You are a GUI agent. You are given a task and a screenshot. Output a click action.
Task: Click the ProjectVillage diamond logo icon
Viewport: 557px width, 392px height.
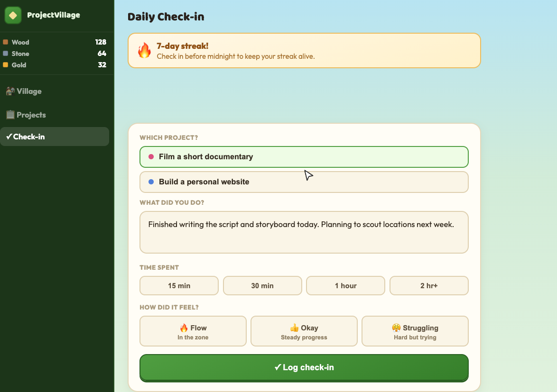tap(13, 15)
